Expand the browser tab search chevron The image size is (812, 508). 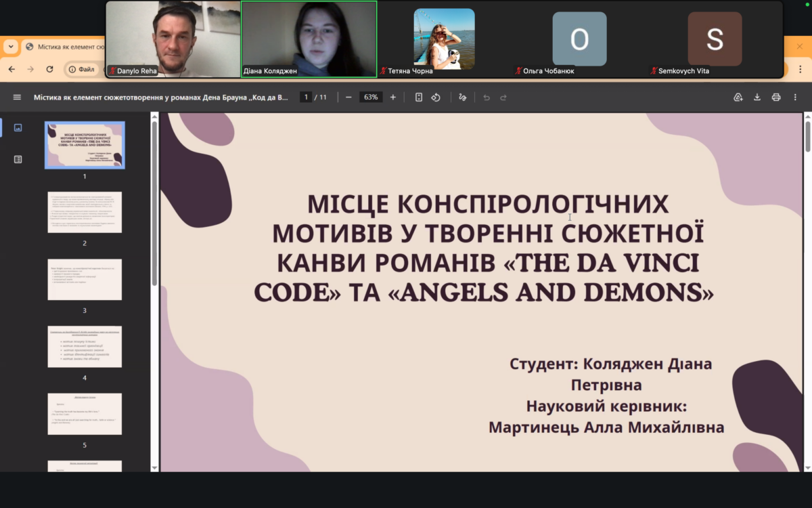point(11,47)
